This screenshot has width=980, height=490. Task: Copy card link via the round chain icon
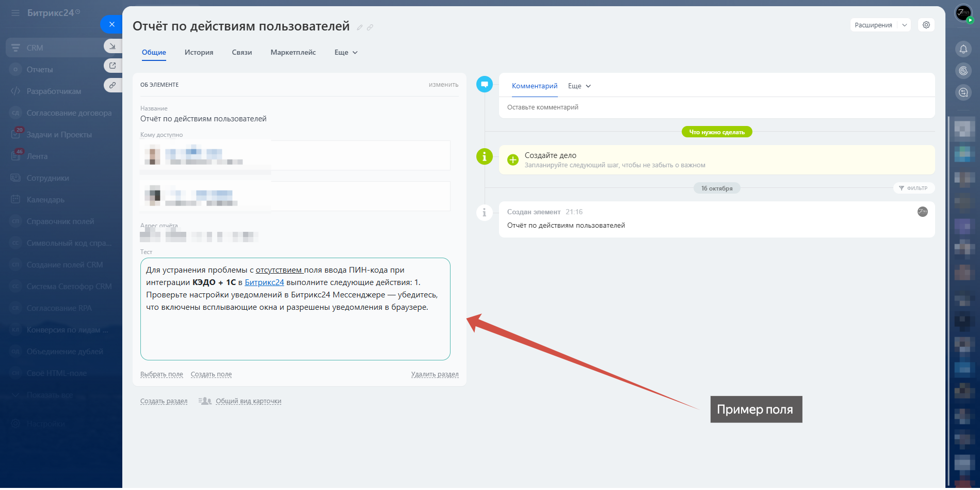pyautogui.click(x=113, y=85)
